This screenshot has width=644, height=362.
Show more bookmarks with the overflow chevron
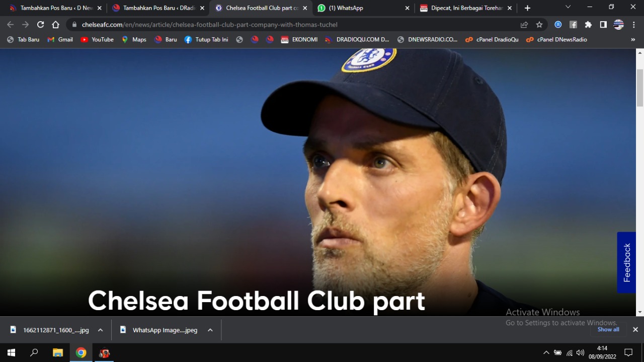tap(633, 40)
